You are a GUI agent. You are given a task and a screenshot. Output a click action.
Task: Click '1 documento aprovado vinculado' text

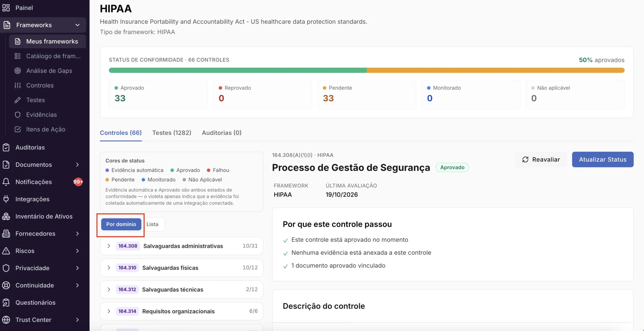[338, 266]
